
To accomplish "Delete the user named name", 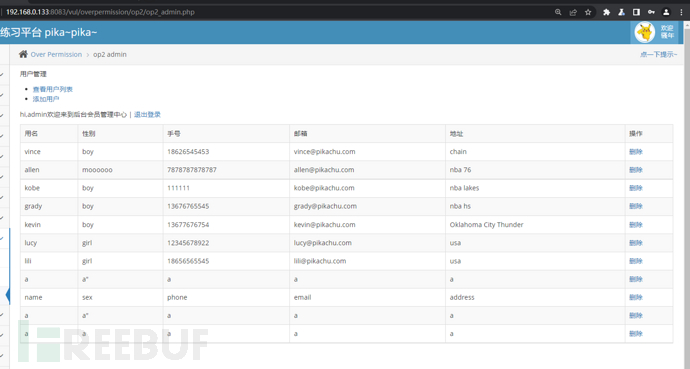I will (x=636, y=297).
